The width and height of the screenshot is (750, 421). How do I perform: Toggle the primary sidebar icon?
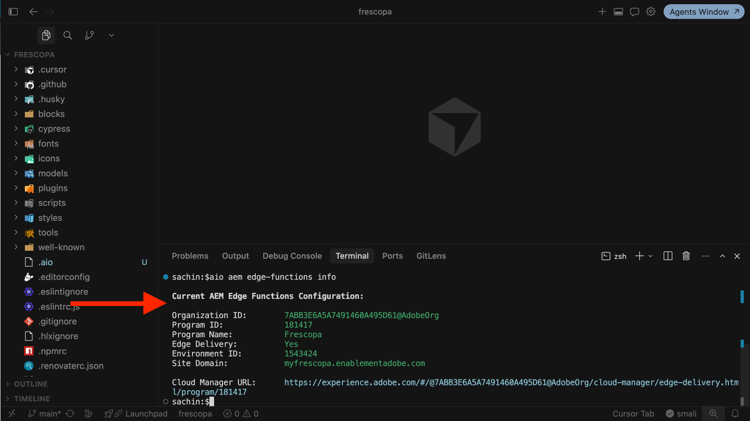tap(13, 11)
